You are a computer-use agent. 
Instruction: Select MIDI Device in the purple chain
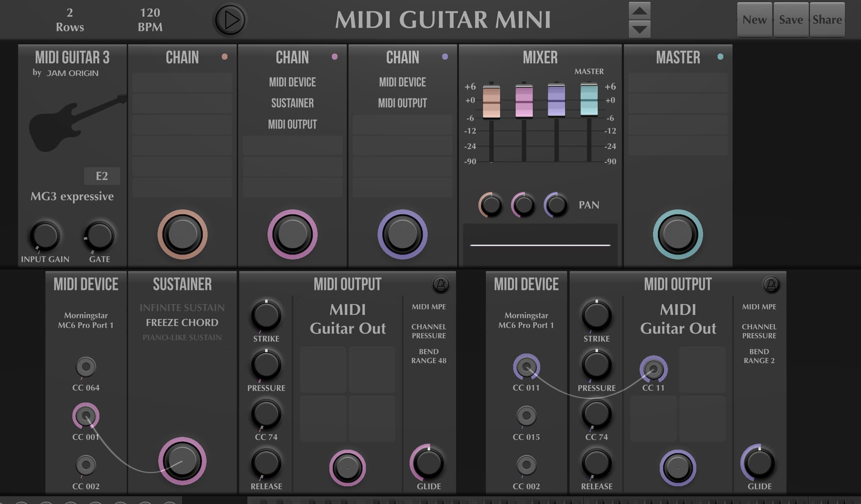pyautogui.click(x=402, y=82)
